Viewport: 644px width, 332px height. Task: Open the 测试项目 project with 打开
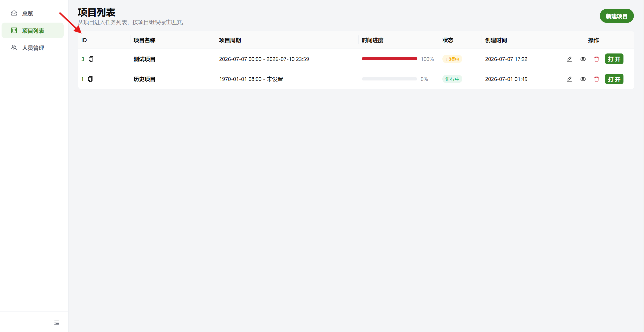tap(614, 59)
